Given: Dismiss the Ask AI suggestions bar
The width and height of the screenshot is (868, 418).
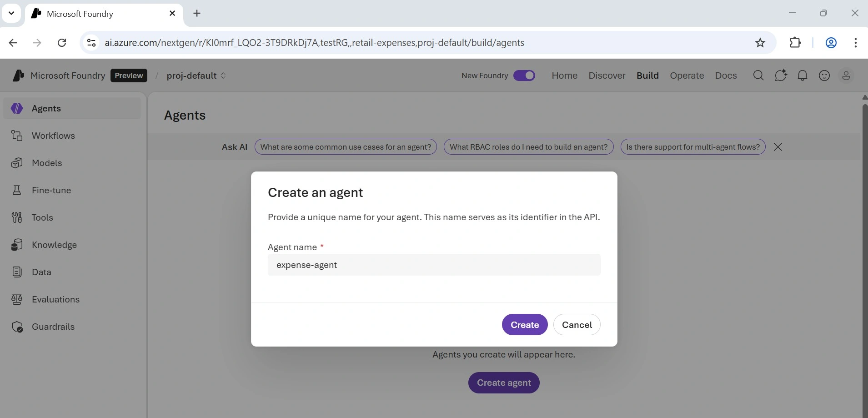Looking at the screenshot, I should click(x=778, y=147).
